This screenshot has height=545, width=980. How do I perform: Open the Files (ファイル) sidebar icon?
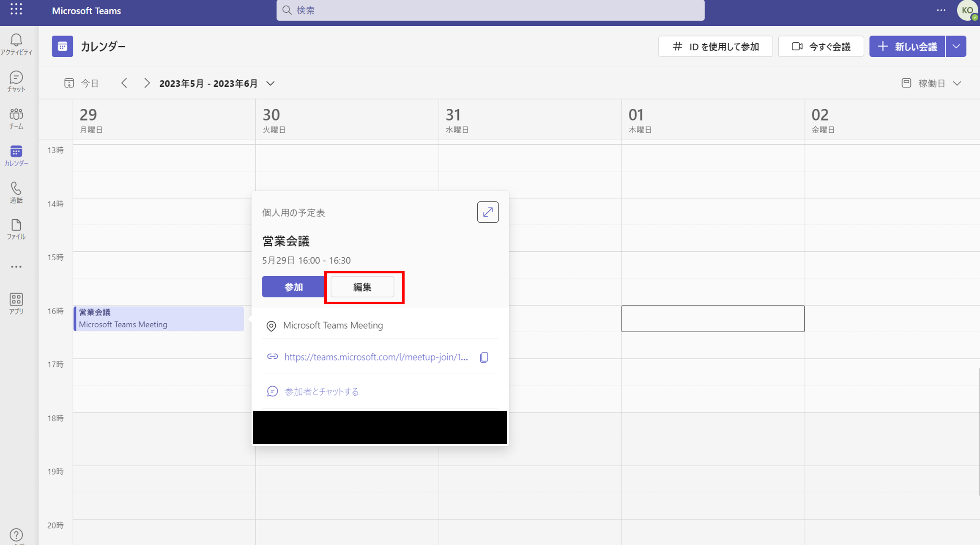point(16,229)
